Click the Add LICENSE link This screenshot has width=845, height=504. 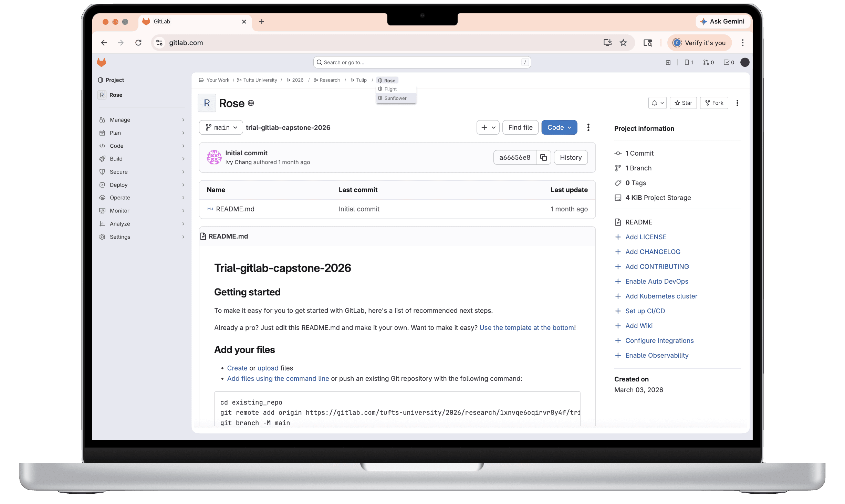[646, 237]
